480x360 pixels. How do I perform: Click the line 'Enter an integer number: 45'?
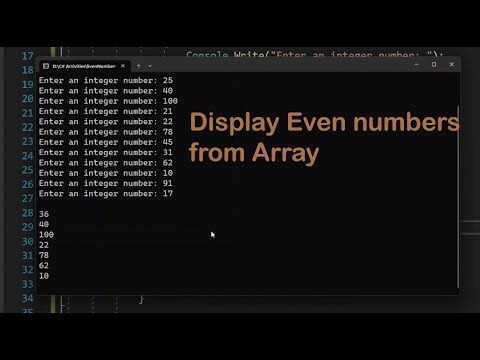[106, 142]
